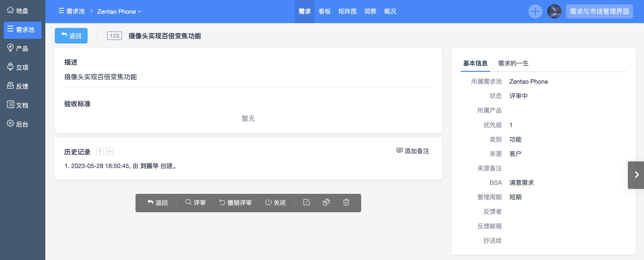Screen dimensions: 644x260
Task: Click 撤销评审 in bottom toolbar
Action: point(235,202)
